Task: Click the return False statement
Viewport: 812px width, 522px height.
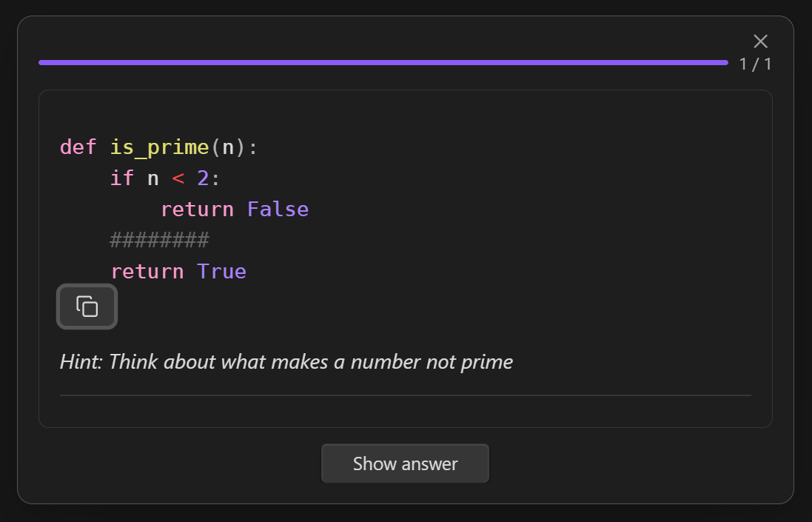Action: (235, 209)
